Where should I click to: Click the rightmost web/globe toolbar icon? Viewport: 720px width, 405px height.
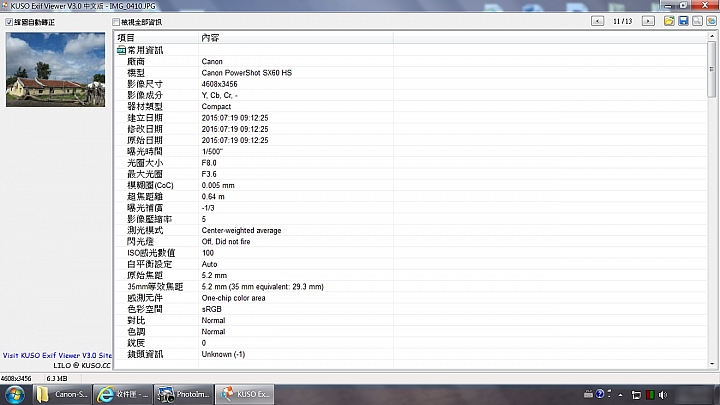[x=711, y=21]
